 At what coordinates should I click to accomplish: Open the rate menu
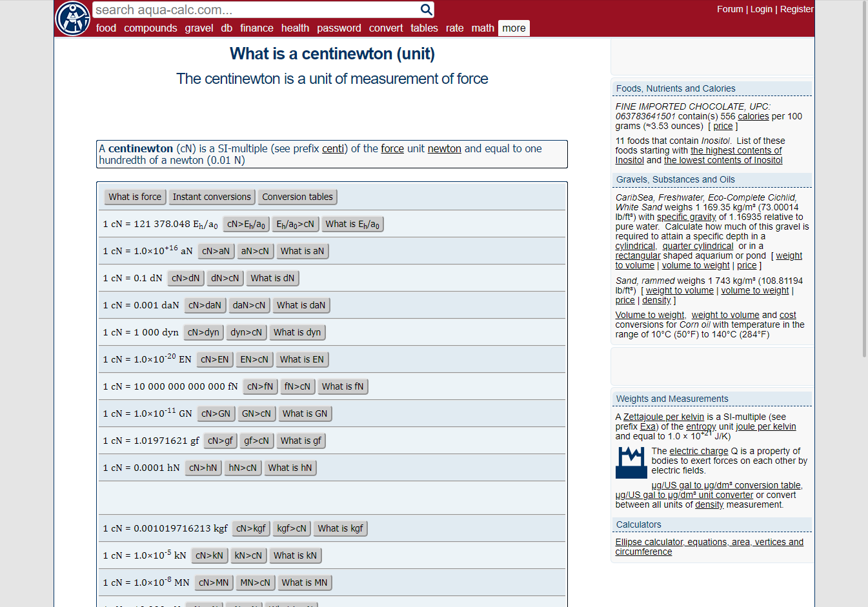(x=454, y=28)
